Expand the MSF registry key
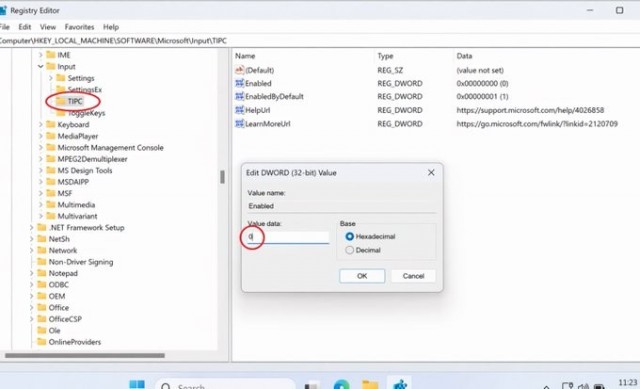640x389 pixels. pyautogui.click(x=40, y=193)
